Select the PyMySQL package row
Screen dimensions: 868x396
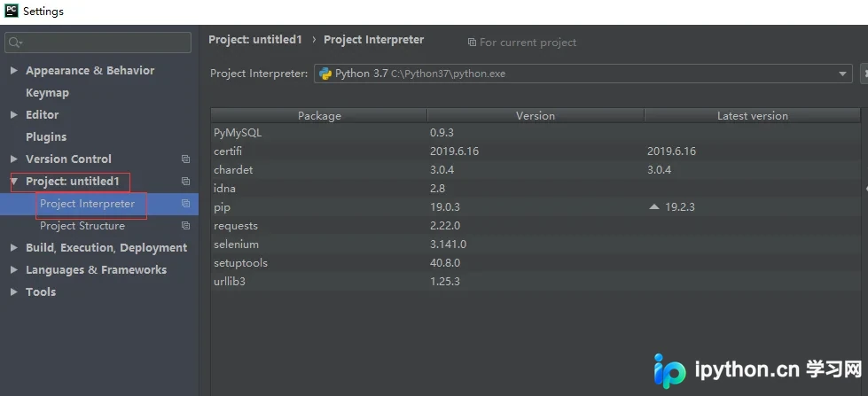pos(536,133)
